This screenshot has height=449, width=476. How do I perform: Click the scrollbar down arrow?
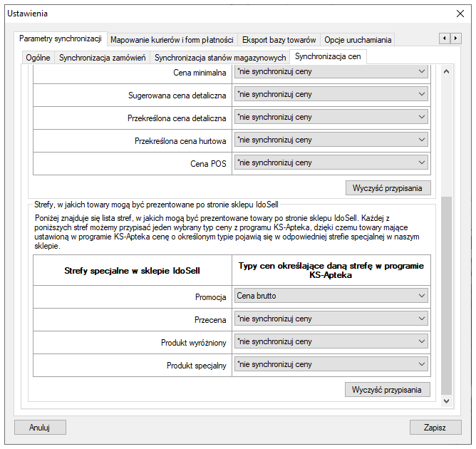tap(447, 402)
